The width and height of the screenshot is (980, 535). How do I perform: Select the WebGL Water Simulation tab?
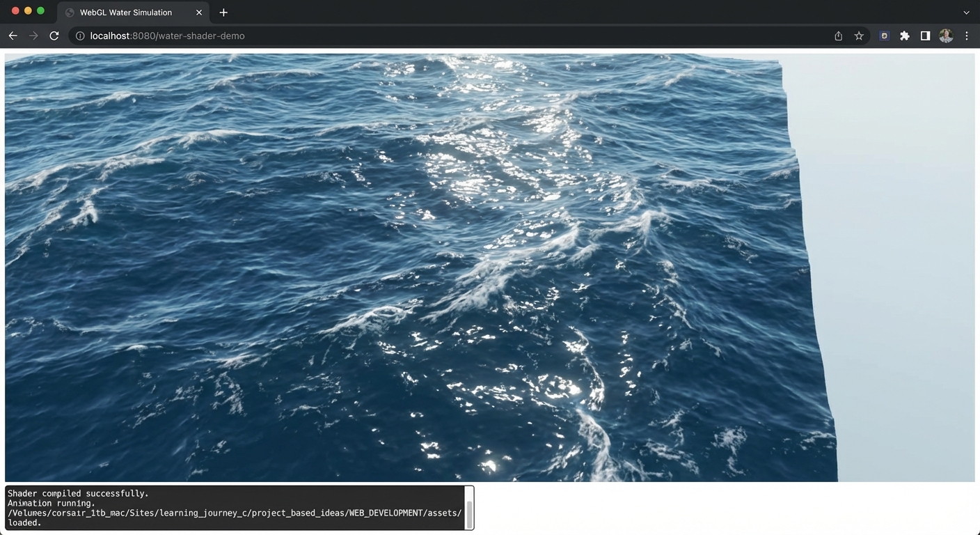[x=125, y=13]
